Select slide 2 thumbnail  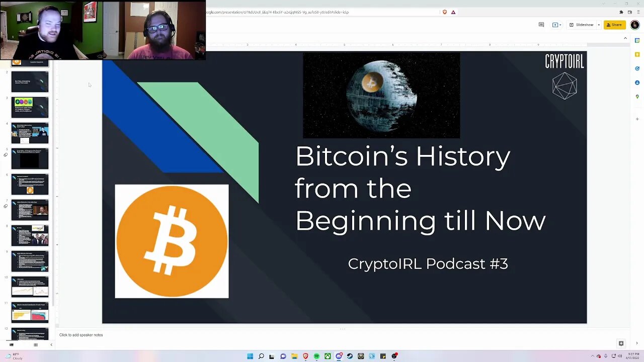(30, 81)
